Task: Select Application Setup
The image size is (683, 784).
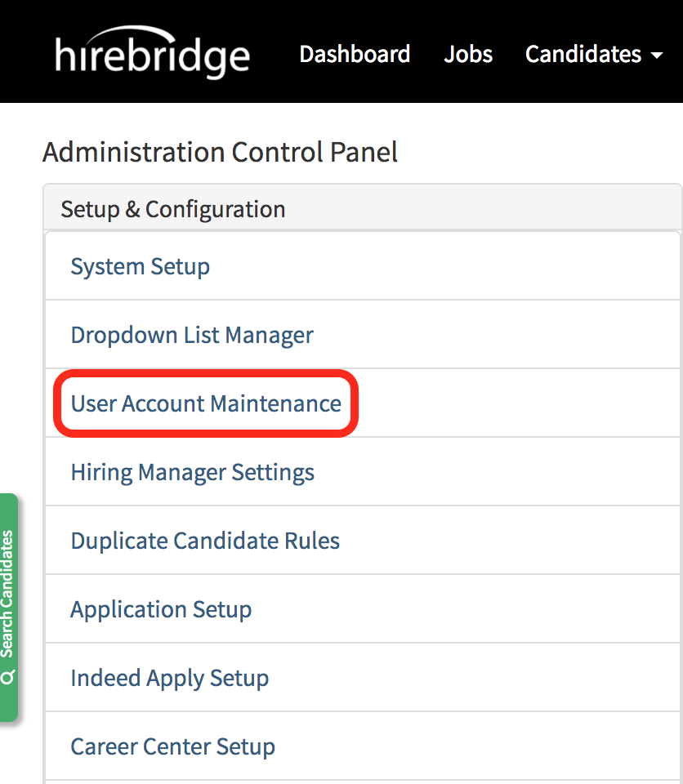Action: click(x=161, y=609)
